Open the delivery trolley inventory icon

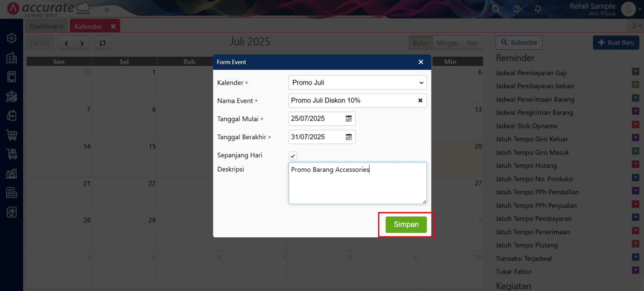coord(12,153)
